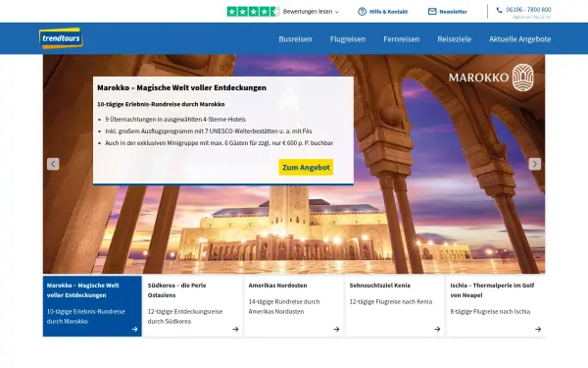Click the arrow icon on the Kenia card
Viewport: 588px width, 368px height.
click(x=437, y=330)
